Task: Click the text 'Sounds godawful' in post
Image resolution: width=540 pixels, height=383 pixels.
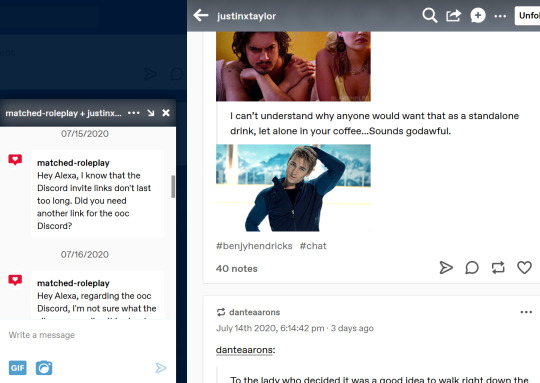Action: click(x=409, y=131)
